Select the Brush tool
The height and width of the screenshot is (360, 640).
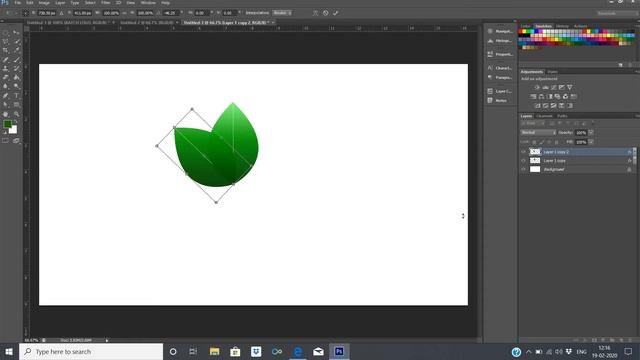16,60
